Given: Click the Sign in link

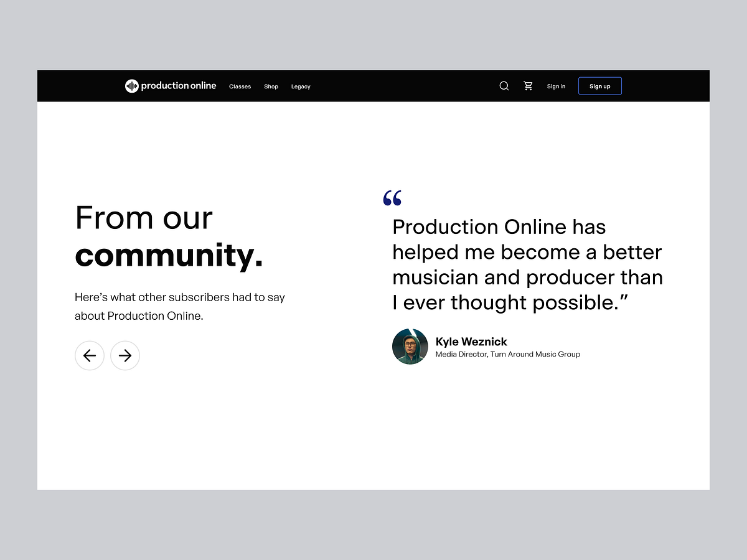Looking at the screenshot, I should pyautogui.click(x=556, y=86).
